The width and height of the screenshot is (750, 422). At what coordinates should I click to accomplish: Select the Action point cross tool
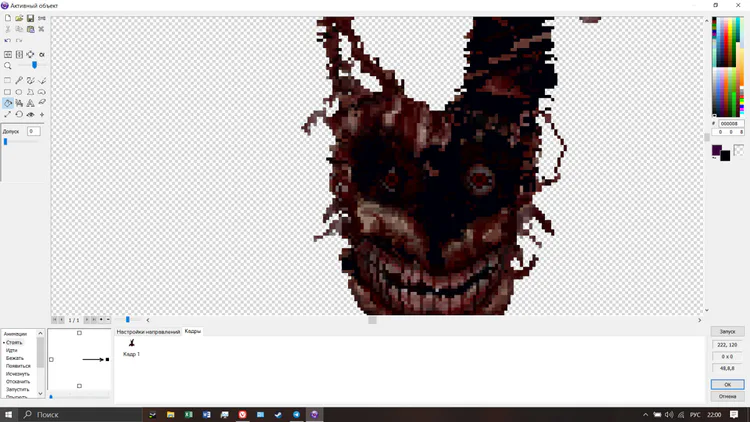coord(42,114)
